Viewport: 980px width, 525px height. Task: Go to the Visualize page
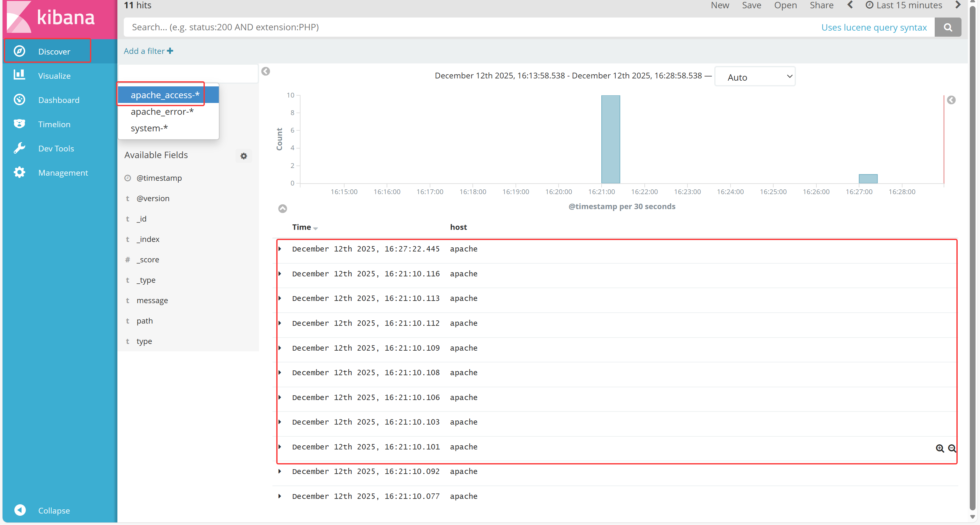55,76
